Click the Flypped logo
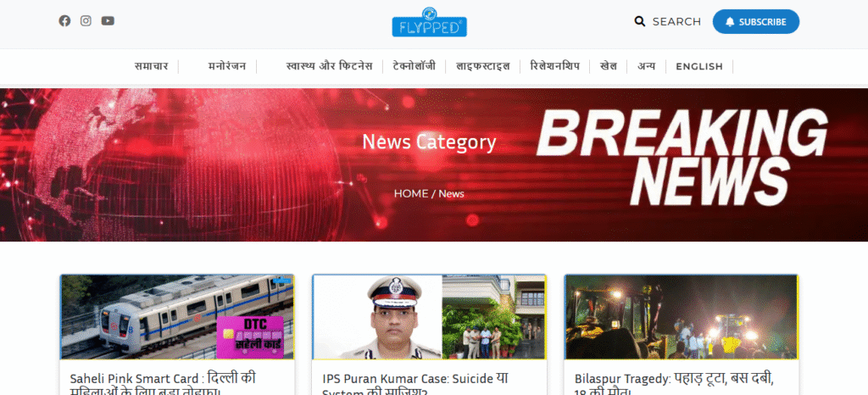Viewport: 868px width, 395px height. coord(429,22)
